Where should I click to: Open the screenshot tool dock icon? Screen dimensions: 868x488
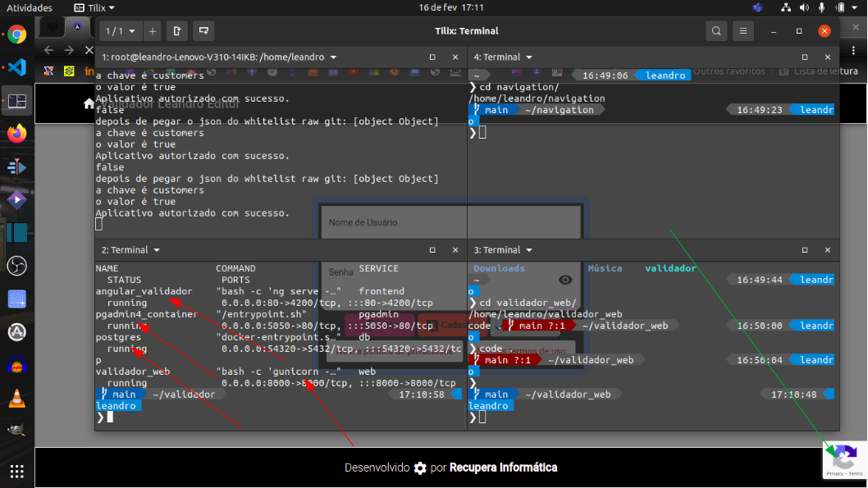point(17,299)
